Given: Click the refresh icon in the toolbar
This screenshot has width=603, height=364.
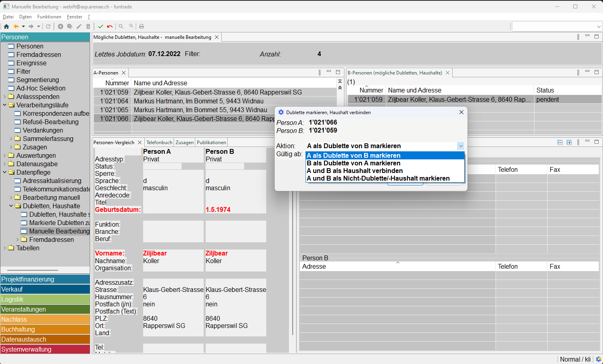Looking at the screenshot, I should [48, 26].
